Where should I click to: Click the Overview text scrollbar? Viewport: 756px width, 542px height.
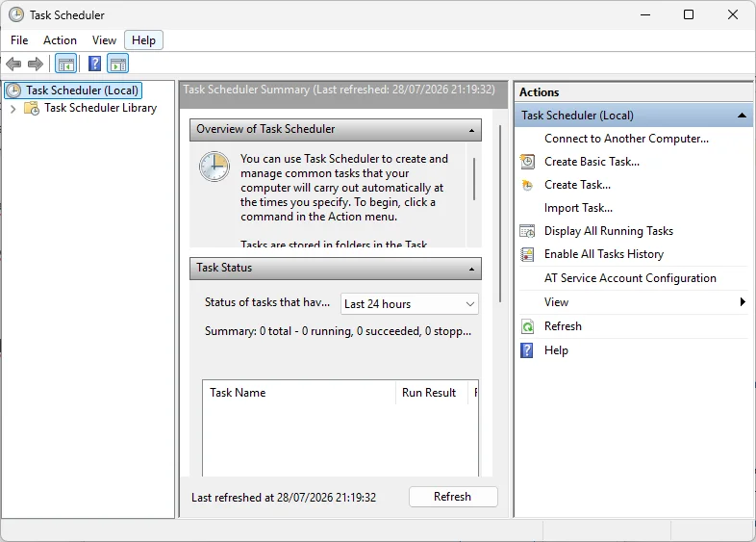click(474, 178)
